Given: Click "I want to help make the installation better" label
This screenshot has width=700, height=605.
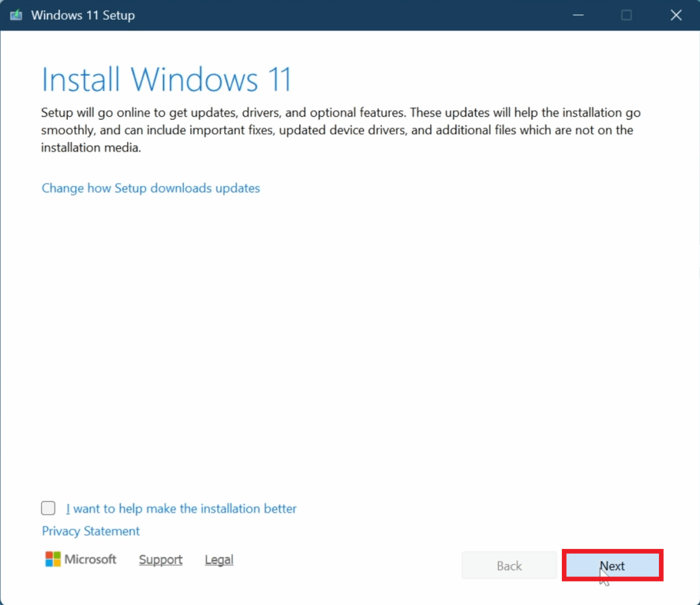Looking at the screenshot, I should (181, 509).
